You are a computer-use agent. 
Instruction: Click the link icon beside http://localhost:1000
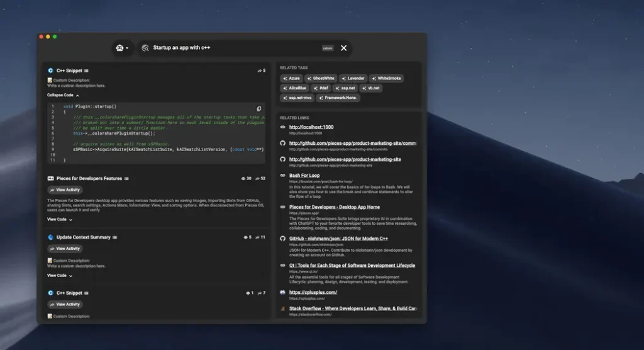(x=282, y=127)
